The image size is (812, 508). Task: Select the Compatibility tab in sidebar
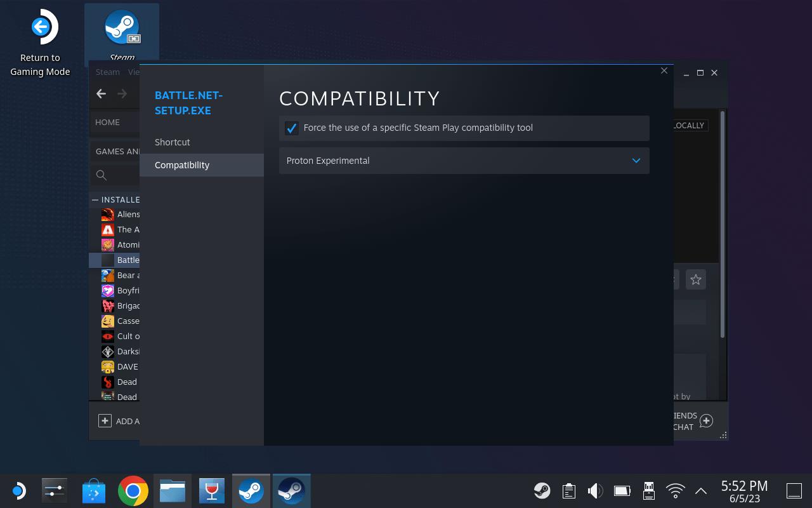[x=182, y=165]
